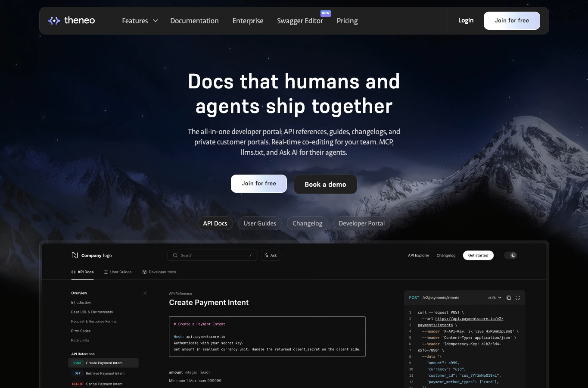Image resolution: width=588 pixels, height=388 pixels.
Task: Click the amount parameter name
Action: [x=176, y=372]
